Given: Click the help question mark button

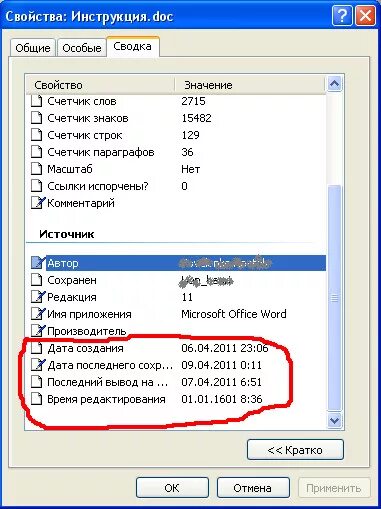Looking at the screenshot, I should click(x=342, y=16).
